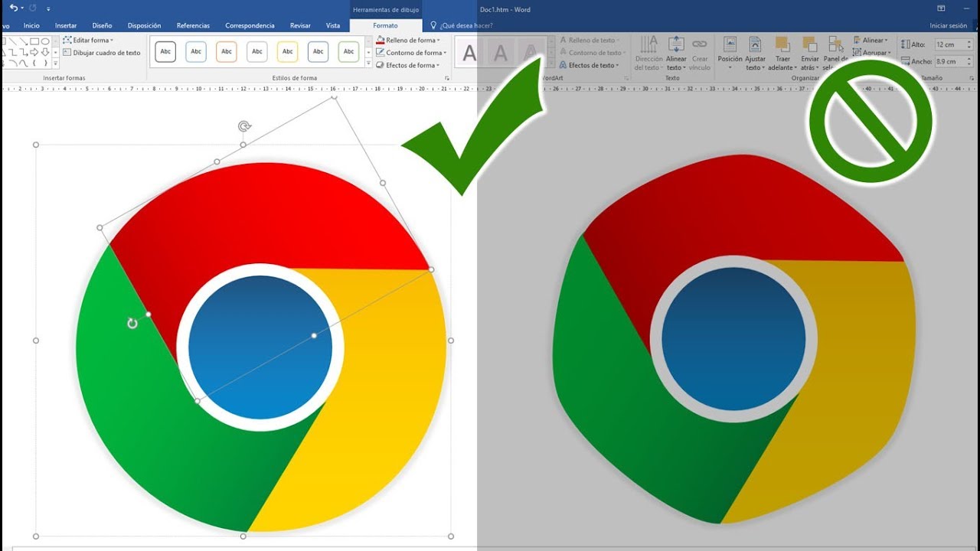The image size is (980, 551).
Task: Select the Formato drawing tools tab
Action: (386, 25)
